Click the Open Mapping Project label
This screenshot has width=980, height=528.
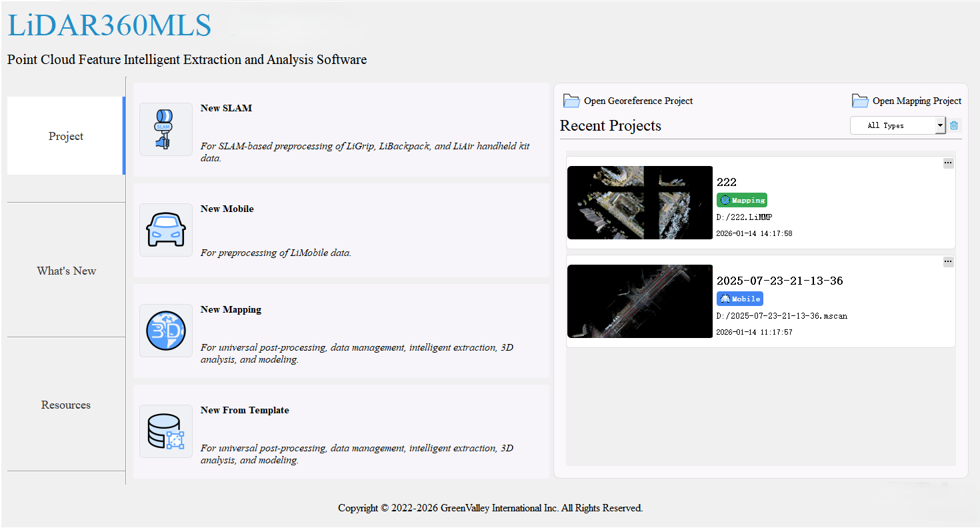tap(917, 101)
